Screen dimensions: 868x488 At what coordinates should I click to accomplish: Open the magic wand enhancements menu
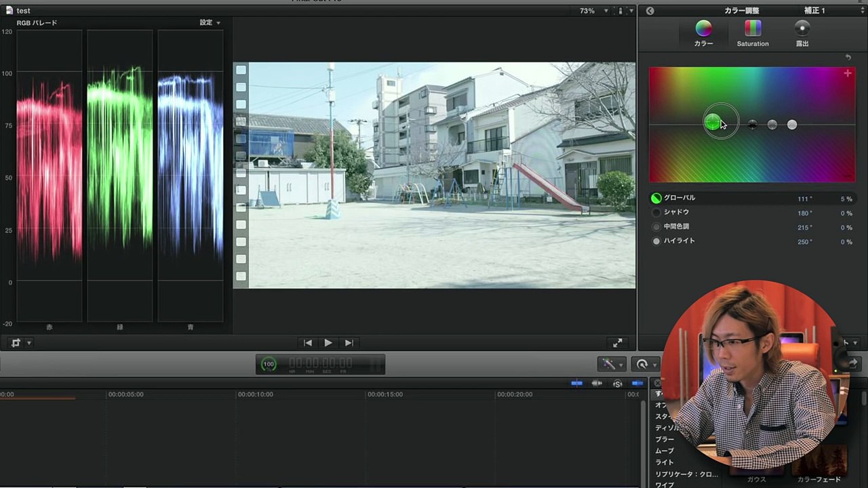click(612, 365)
